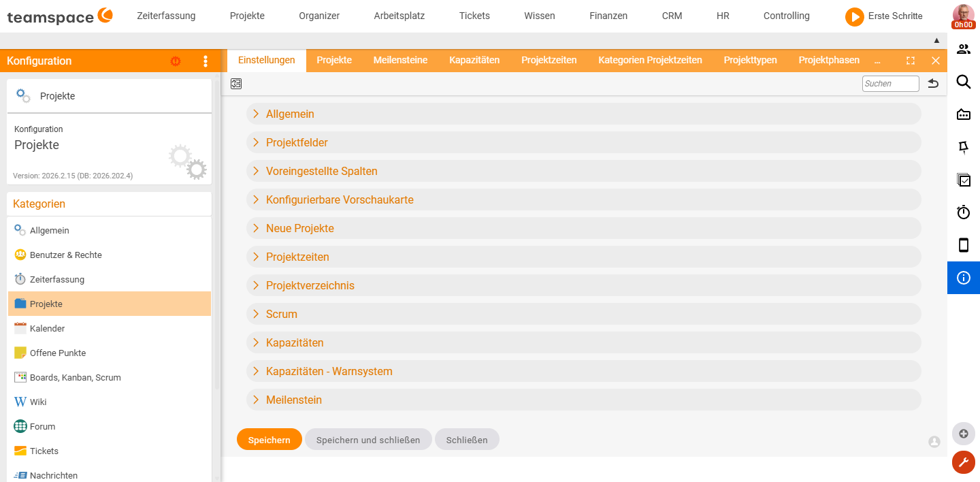Collapse the top bar with the up arrow
Image resolution: width=980 pixels, height=482 pixels.
[x=936, y=41]
